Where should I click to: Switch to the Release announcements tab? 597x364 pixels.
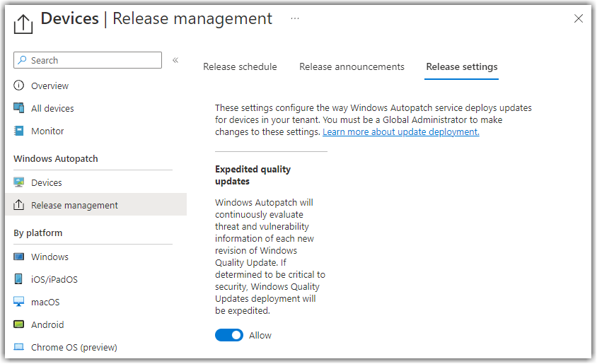click(352, 66)
